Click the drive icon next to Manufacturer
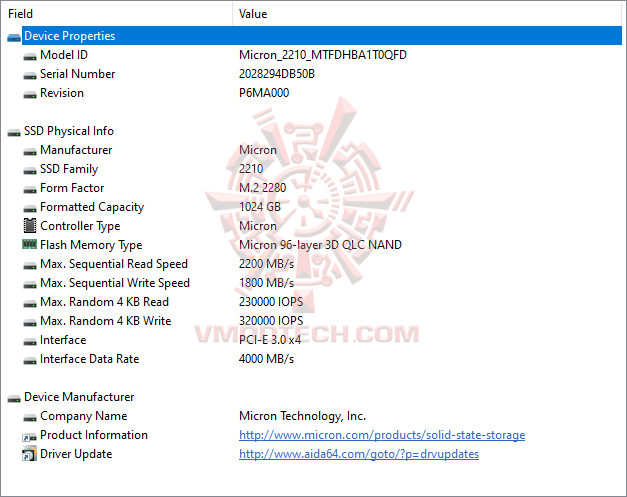This screenshot has width=627, height=497. click(30, 152)
